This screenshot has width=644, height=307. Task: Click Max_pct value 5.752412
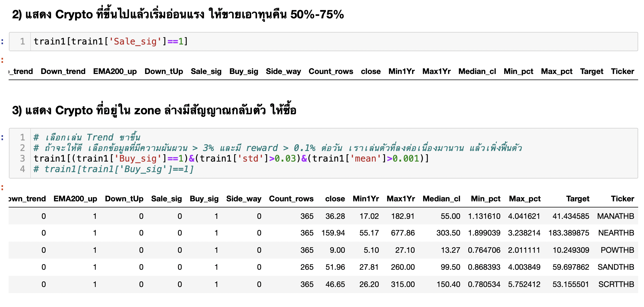pyautogui.click(x=524, y=284)
